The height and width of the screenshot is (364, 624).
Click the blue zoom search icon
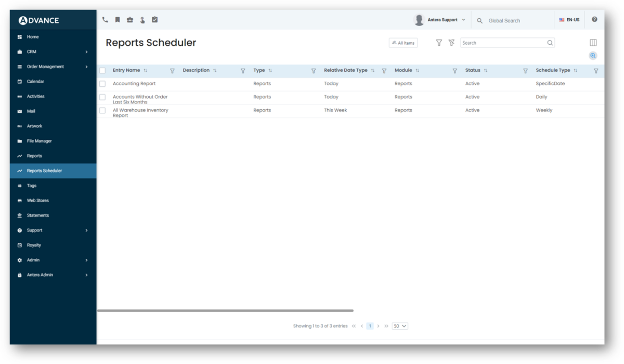[593, 56]
